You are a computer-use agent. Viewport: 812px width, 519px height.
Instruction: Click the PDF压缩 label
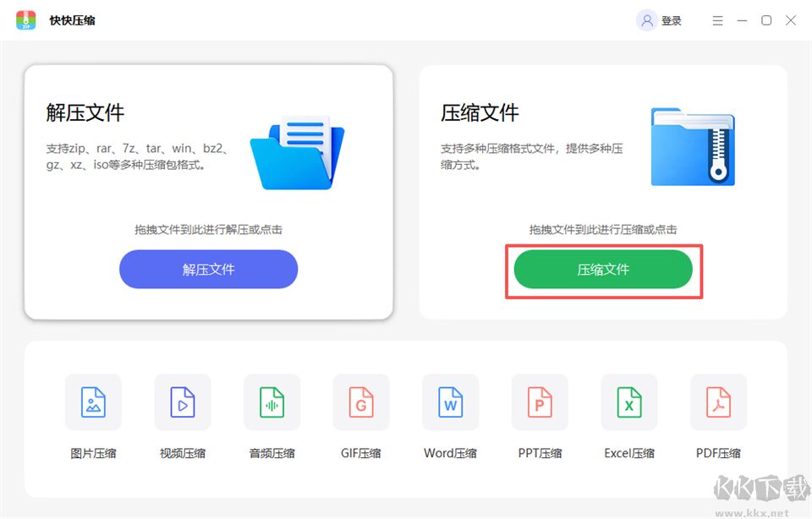pyautogui.click(x=718, y=453)
